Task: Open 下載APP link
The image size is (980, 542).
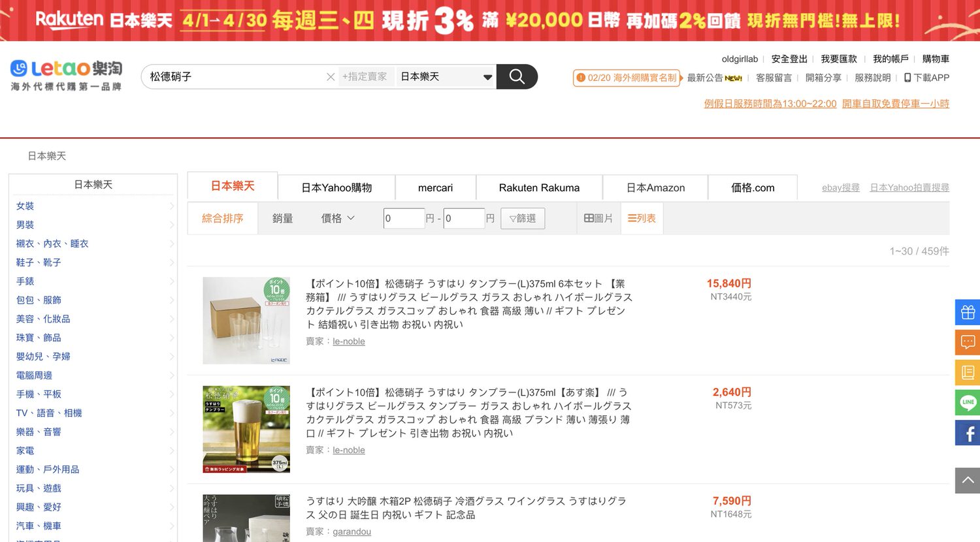Action: (x=926, y=77)
